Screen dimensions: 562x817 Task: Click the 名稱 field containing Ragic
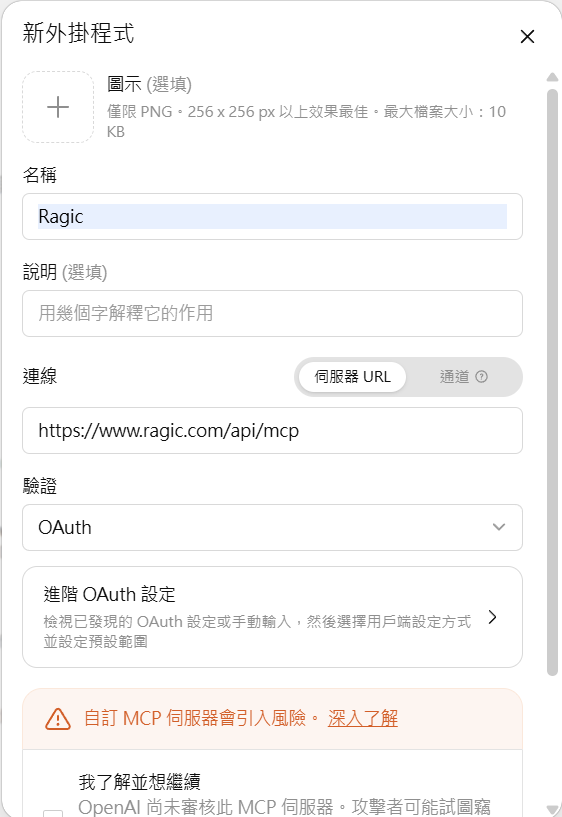[272, 216]
